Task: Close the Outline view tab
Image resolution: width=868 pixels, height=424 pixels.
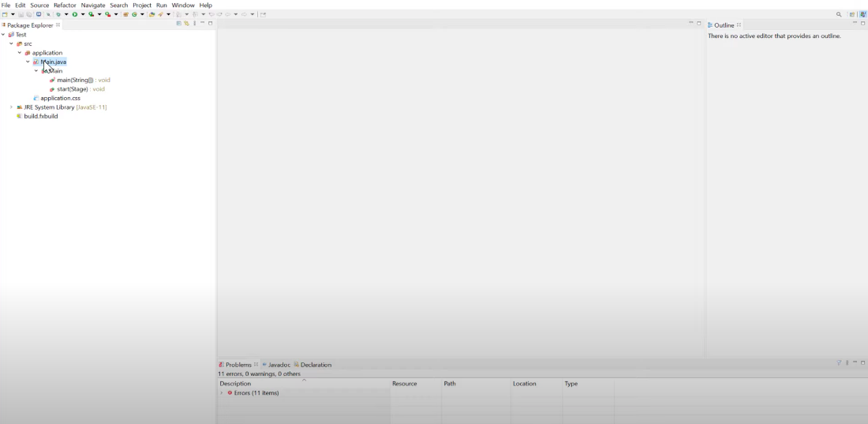Action: (x=739, y=25)
